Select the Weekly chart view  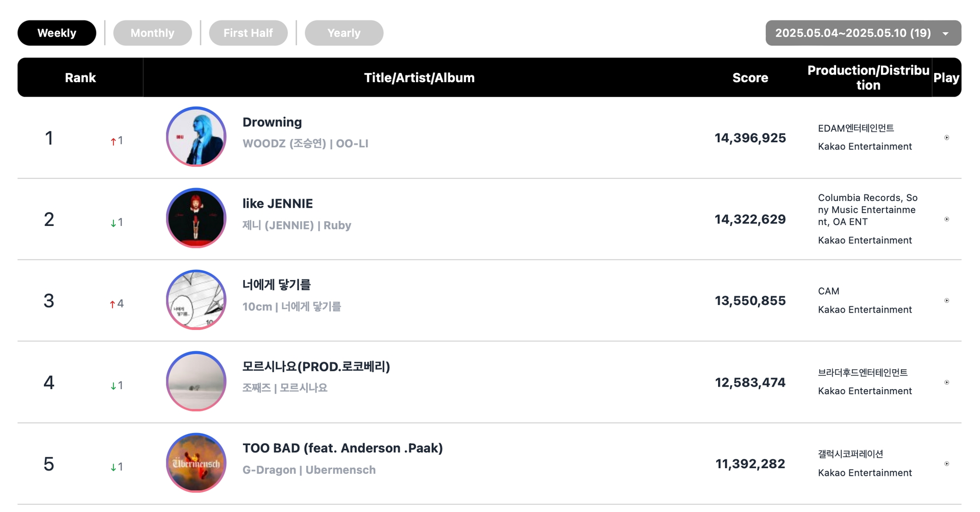tap(57, 33)
